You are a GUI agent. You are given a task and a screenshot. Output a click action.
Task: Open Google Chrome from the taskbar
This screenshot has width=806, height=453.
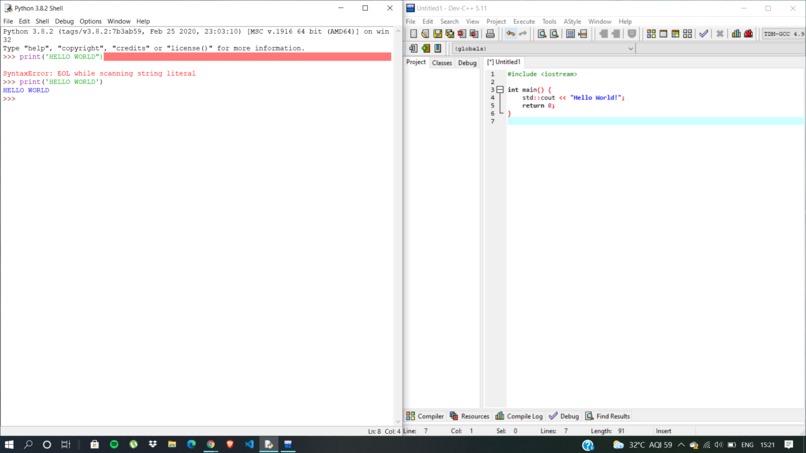[x=211, y=444]
